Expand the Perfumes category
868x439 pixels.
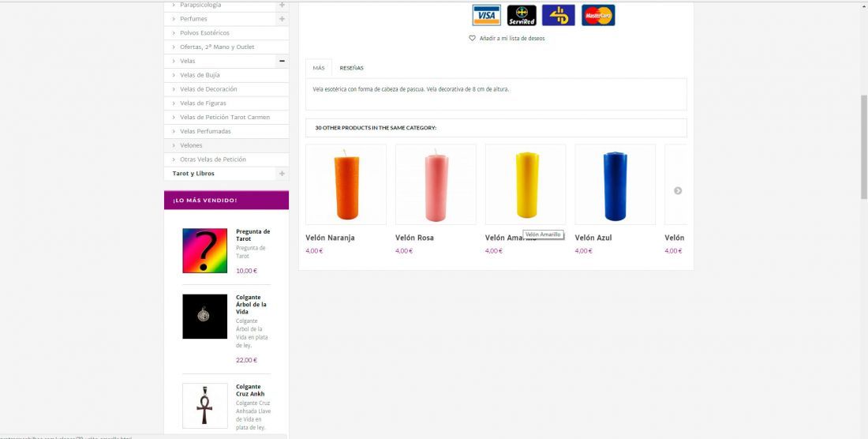point(282,18)
